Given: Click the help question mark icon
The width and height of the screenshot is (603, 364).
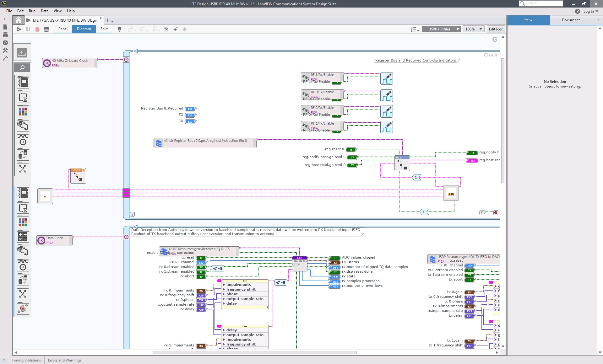Looking at the screenshot, I should click(x=578, y=11).
